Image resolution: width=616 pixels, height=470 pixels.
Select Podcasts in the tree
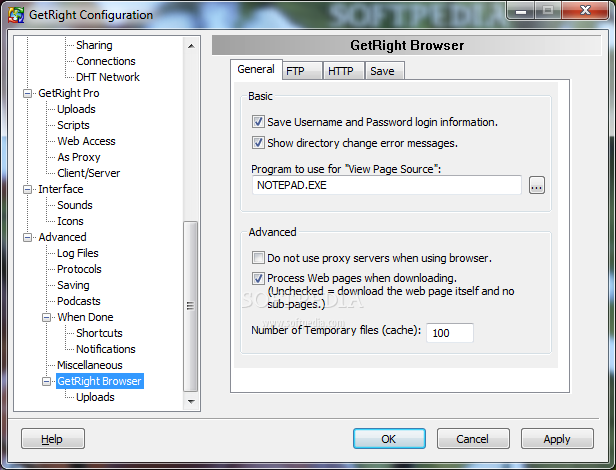pyautogui.click(x=79, y=301)
